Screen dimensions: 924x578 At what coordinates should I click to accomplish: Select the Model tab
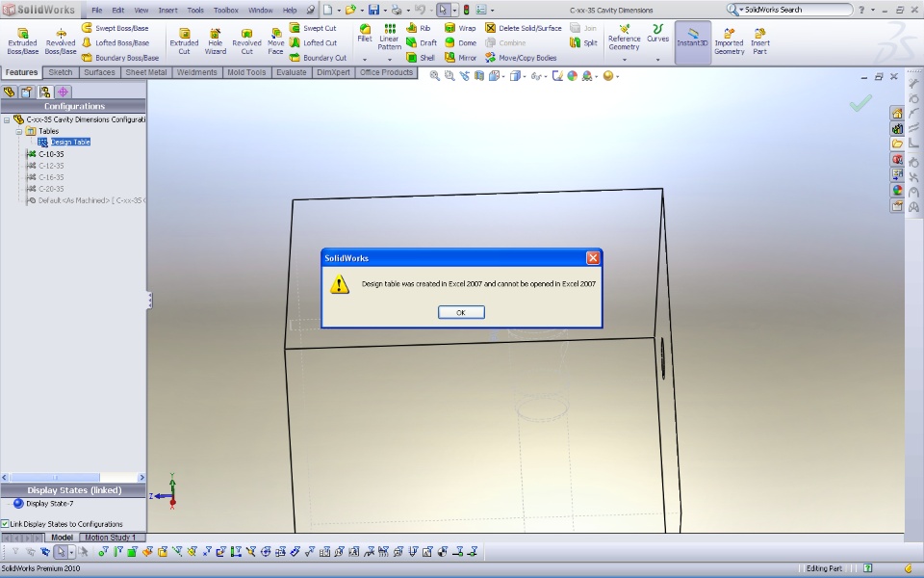pos(62,538)
